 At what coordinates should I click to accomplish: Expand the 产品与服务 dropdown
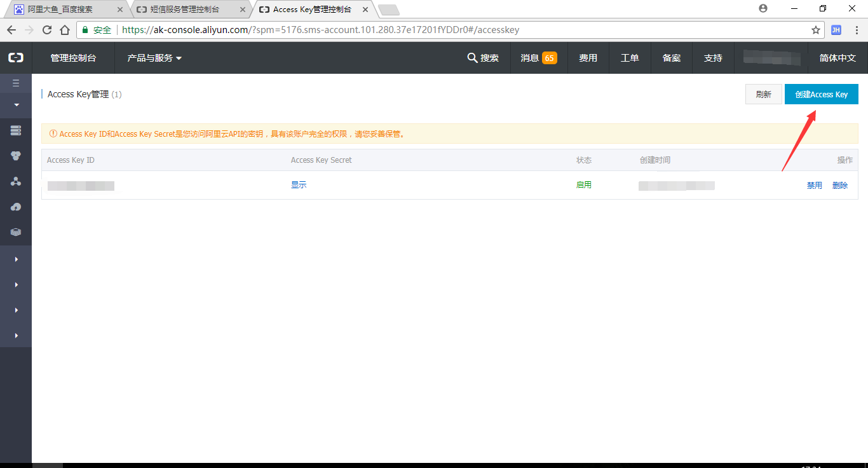[x=154, y=58]
